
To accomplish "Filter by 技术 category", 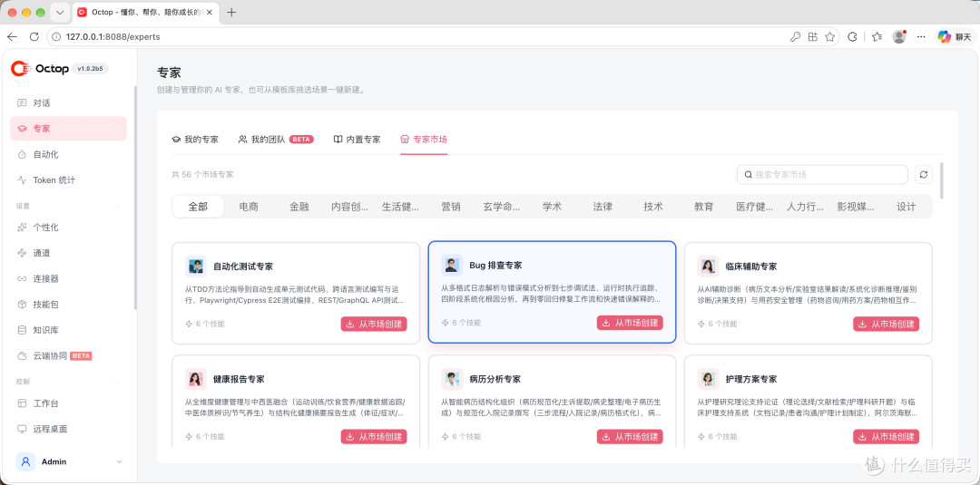I will tap(653, 207).
